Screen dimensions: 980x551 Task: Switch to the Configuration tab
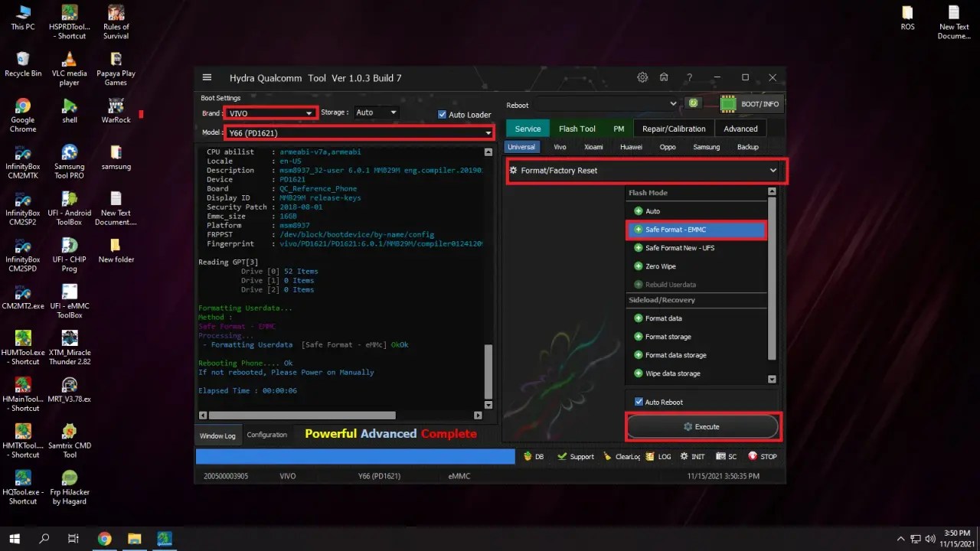(x=266, y=435)
